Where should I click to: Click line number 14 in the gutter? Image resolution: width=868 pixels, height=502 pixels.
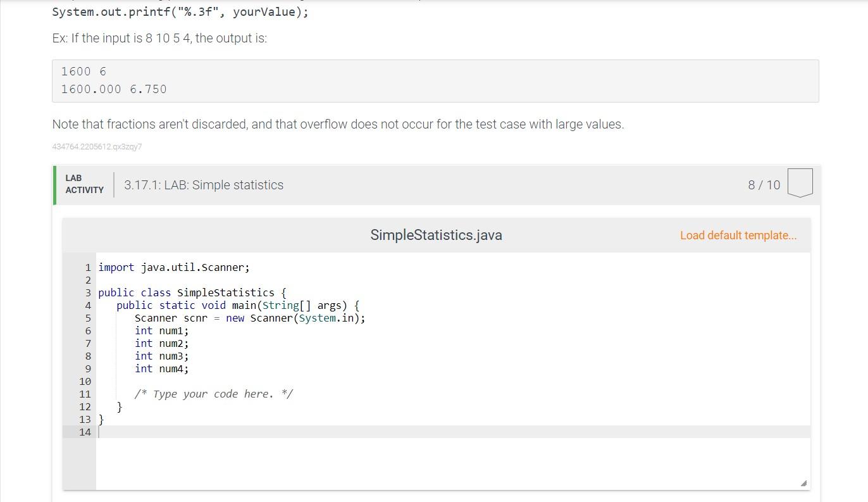(85, 432)
